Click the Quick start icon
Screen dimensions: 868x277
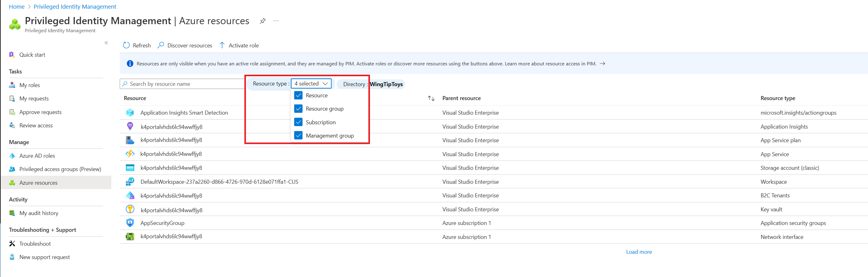coord(12,55)
